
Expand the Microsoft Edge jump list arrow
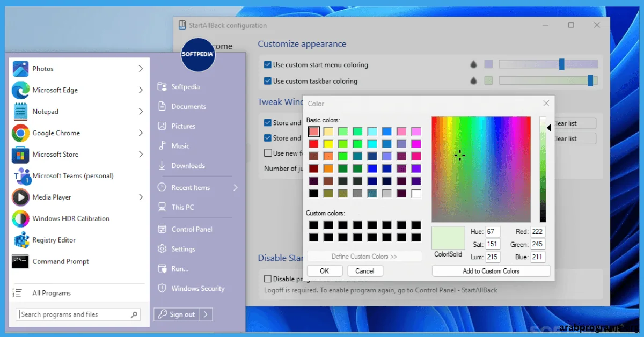tap(141, 90)
